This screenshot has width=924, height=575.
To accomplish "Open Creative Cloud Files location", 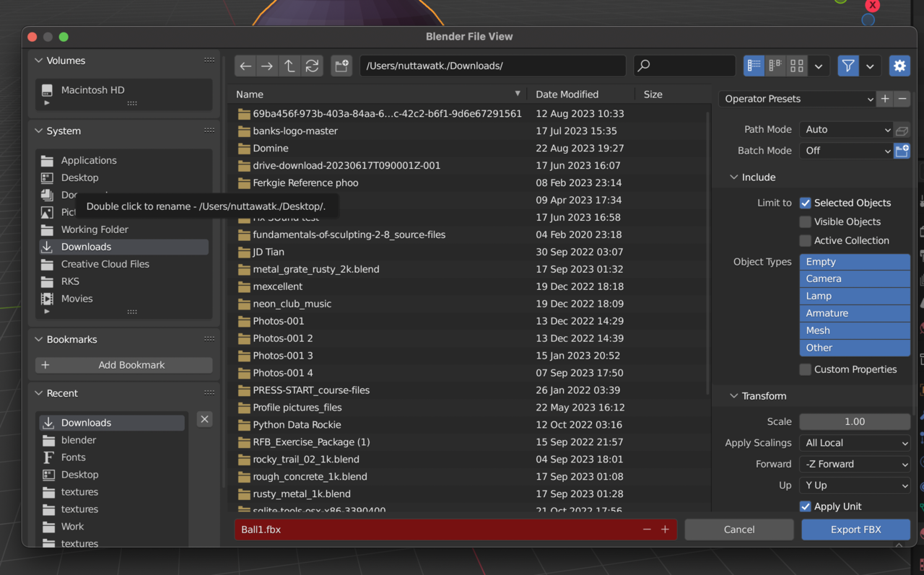I will pos(124,264).
